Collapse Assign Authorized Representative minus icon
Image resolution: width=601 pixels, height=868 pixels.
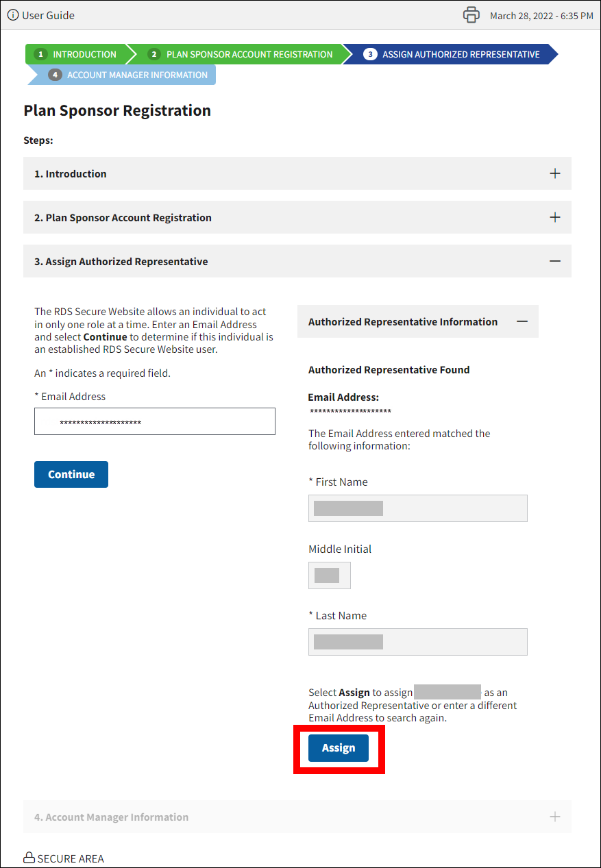pyautogui.click(x=555, y=261)
